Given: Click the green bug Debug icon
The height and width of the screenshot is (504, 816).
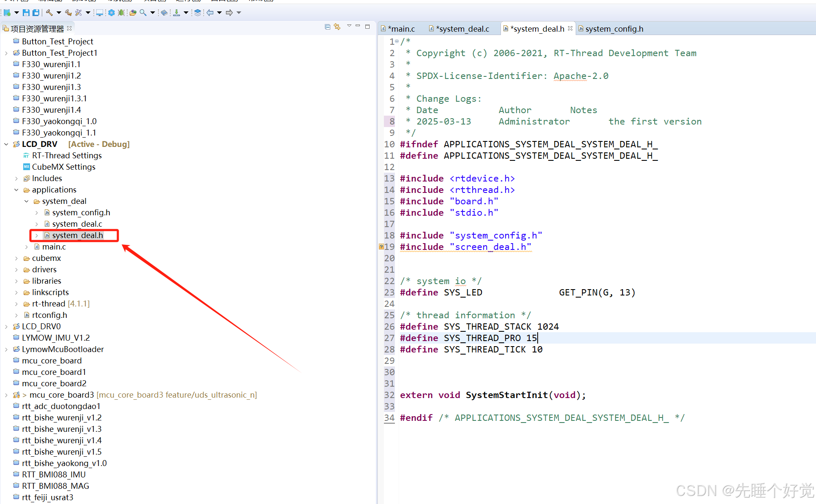Looking at the screenshot, I should pos(121,13).
